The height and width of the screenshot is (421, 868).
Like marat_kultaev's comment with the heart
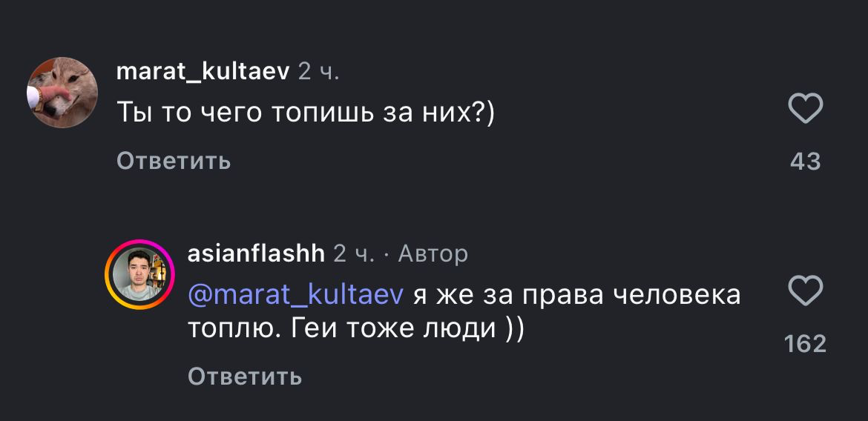805,110
